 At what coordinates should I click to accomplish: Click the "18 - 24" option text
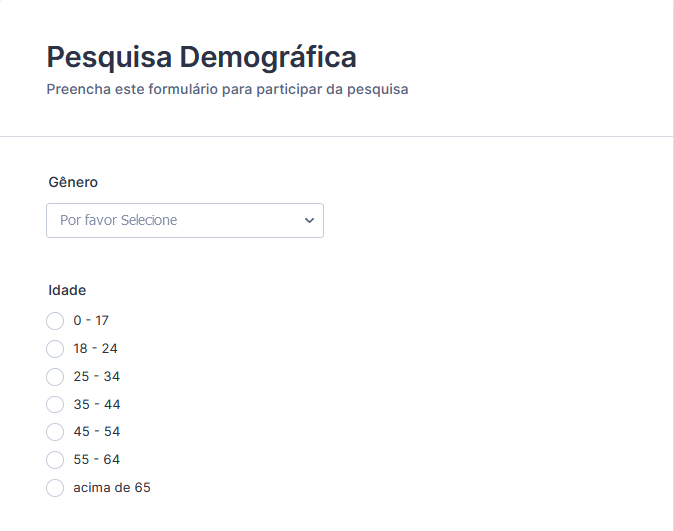(x=96, y=349)
